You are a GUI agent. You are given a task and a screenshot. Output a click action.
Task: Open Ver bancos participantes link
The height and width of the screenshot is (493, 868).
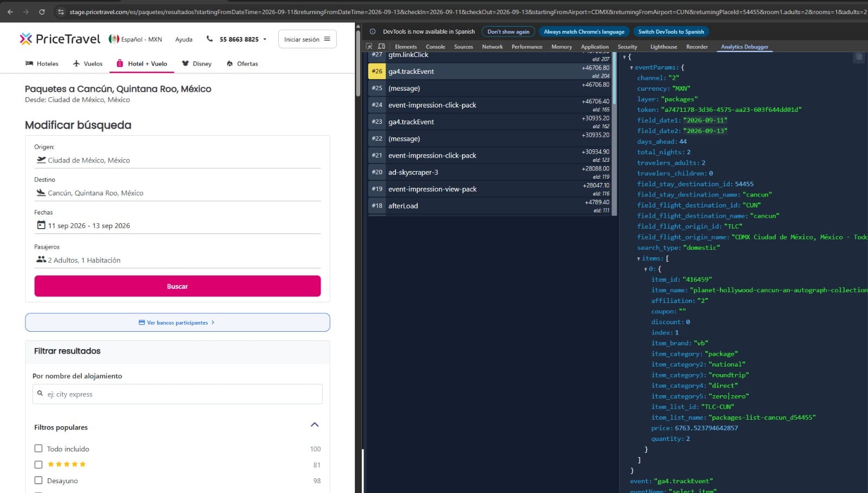(177, 323)
